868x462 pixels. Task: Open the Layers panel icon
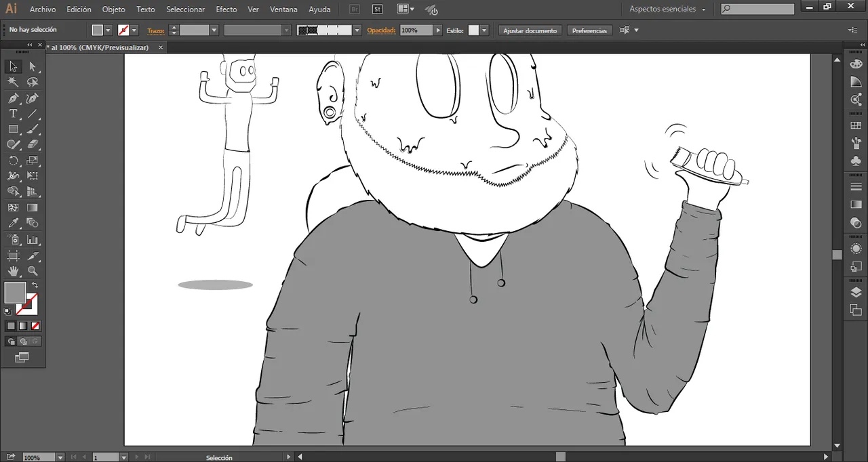(x=856, y=293)
